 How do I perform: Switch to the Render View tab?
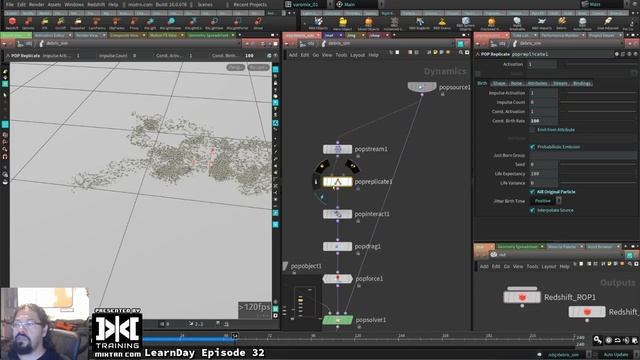point(87,36)
